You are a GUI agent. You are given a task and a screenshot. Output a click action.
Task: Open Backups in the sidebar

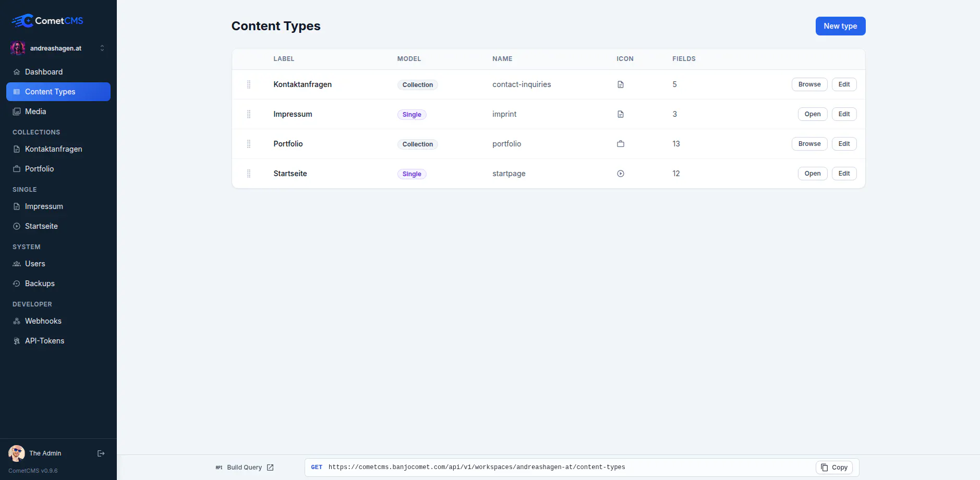tap(58, 284)
